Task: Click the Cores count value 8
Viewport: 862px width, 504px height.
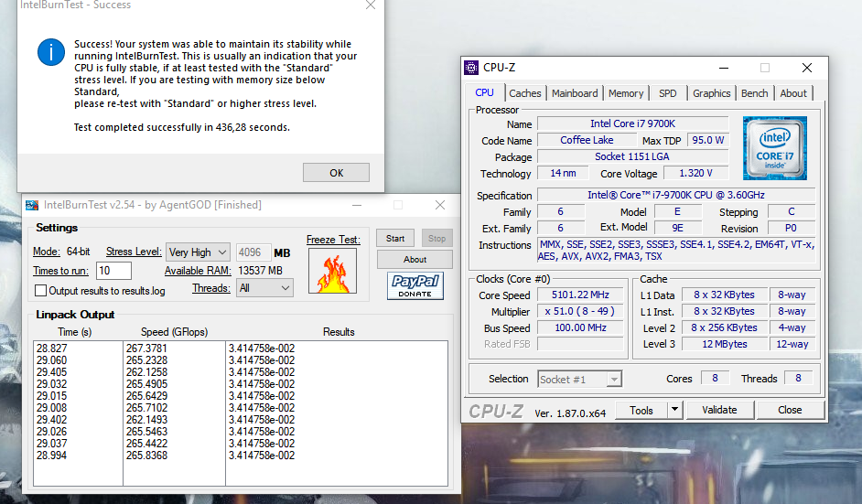Action: point(715,378)
